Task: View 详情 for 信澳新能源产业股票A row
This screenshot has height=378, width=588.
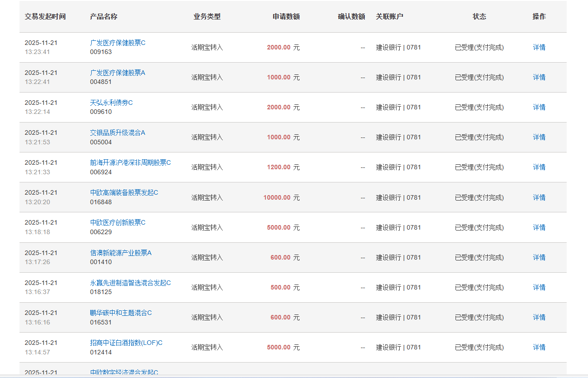Action: (539, 257)
